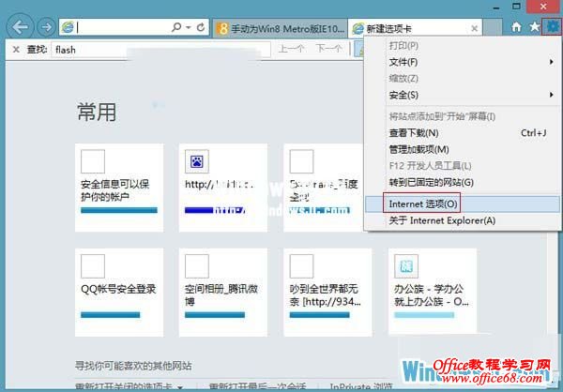Screen dimensions: 563x392
Task: Click the browser Back arrow button
Action: [x=20, y=26]
